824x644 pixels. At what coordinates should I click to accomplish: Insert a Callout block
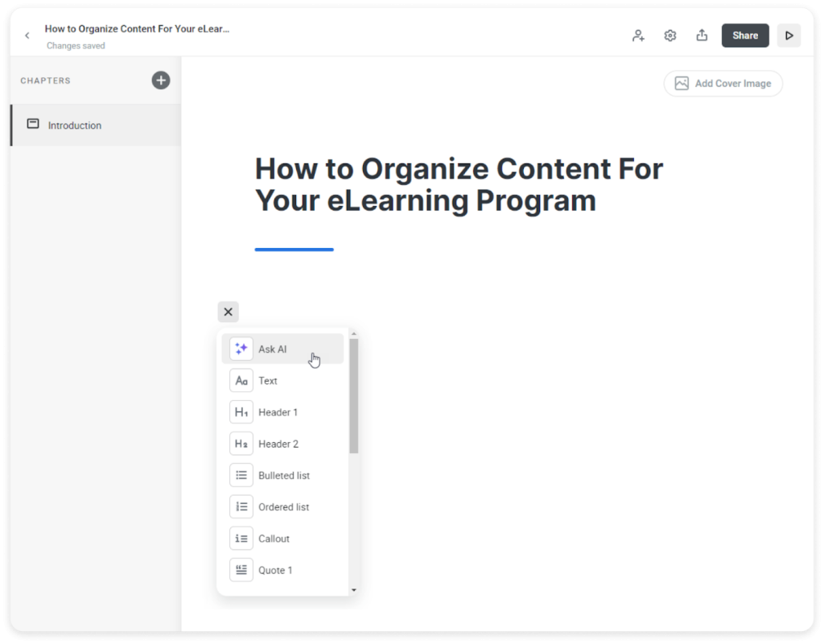pyautogui.click(x=282, y=539)
